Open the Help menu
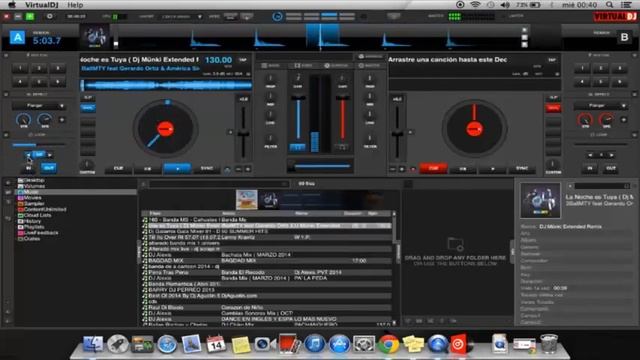The image size is (640, 360). (75, 5)
